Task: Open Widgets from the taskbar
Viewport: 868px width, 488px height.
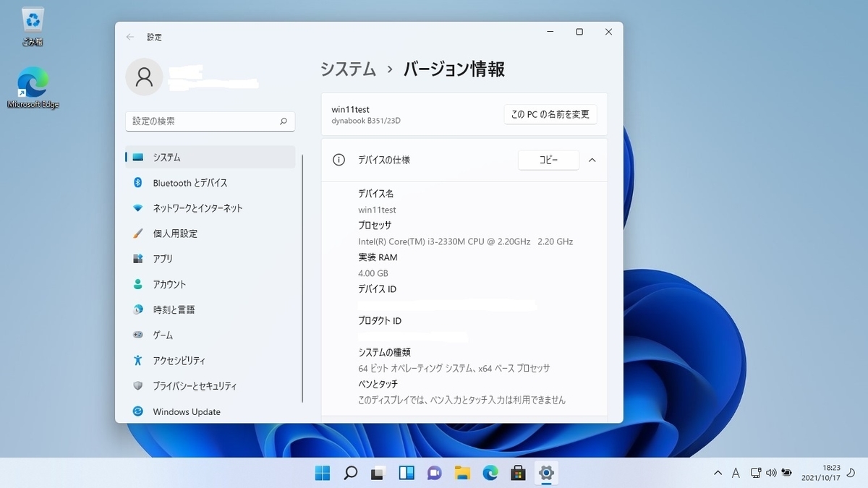Action: point(407,473)
